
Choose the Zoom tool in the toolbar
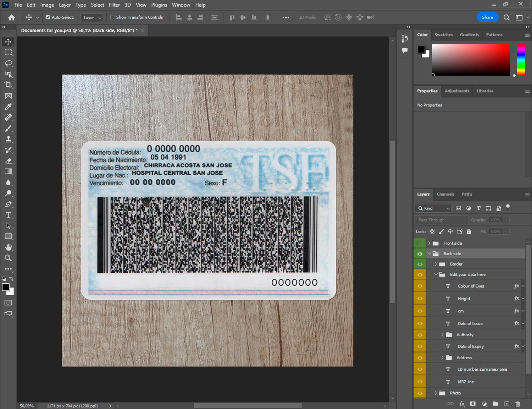[x=8, y=258]
